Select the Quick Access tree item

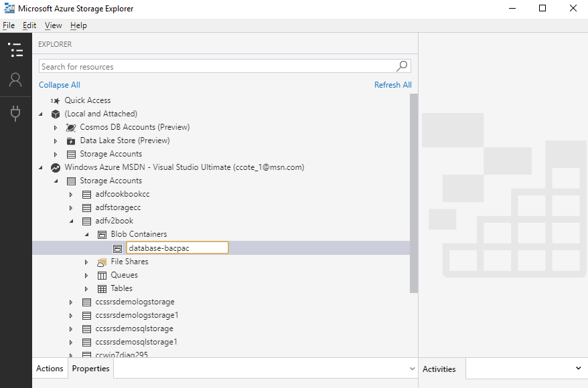(88, 101)
